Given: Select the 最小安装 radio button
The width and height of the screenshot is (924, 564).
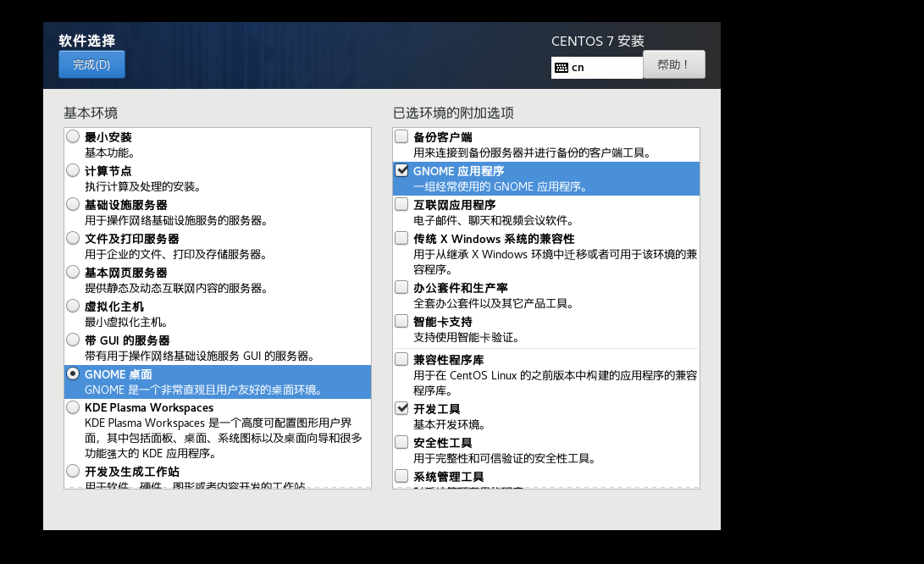Looking at the screenshot, I should point(73,136).
